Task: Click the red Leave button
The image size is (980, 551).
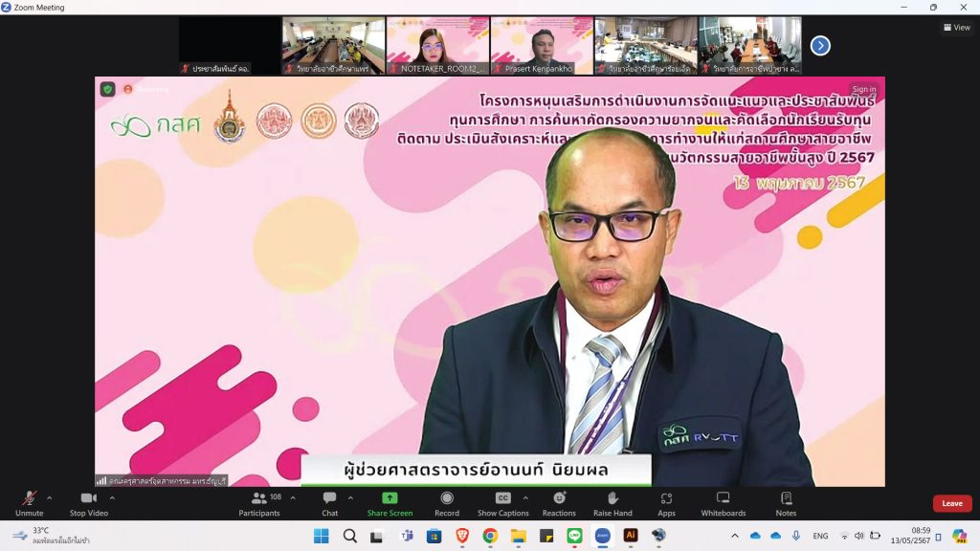Action: 952,503
